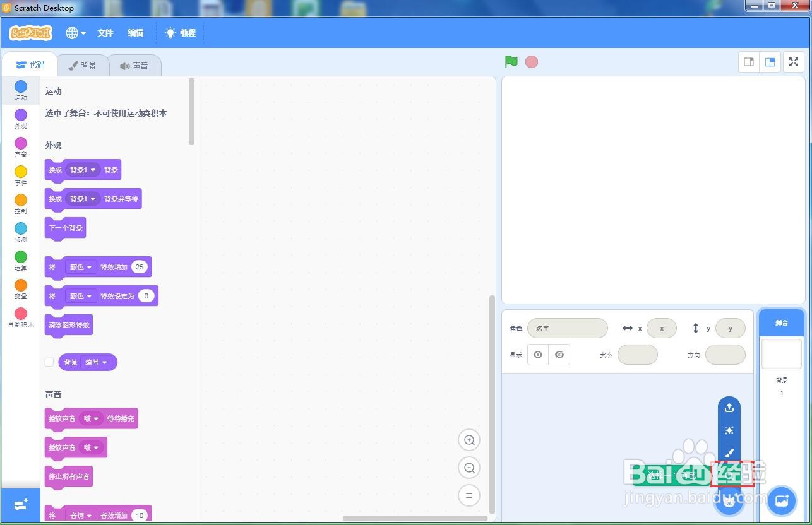Switch to large stage layout
Viewport: 812px width, 525px height.
[x=770, y=62]
